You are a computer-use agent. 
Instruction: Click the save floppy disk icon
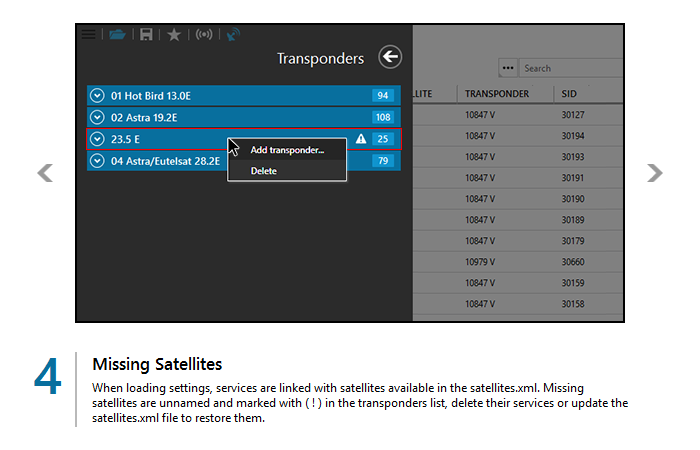tap(146, 34)
